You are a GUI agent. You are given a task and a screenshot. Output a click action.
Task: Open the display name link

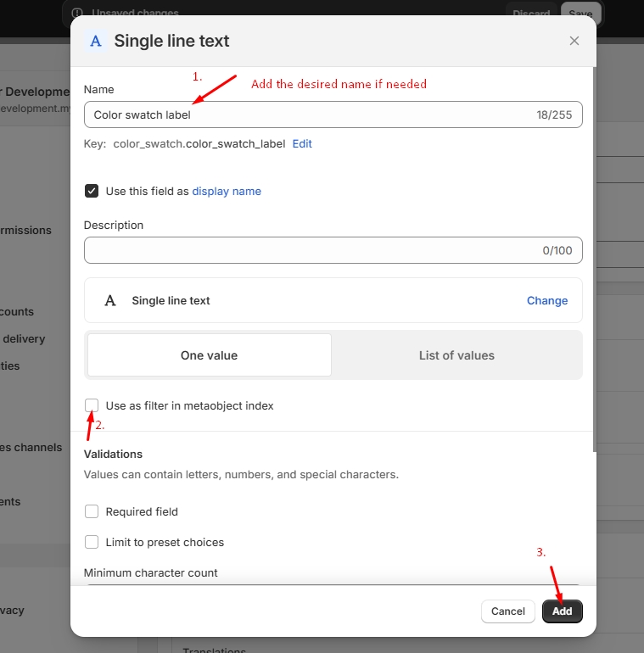tap(227, 192)
